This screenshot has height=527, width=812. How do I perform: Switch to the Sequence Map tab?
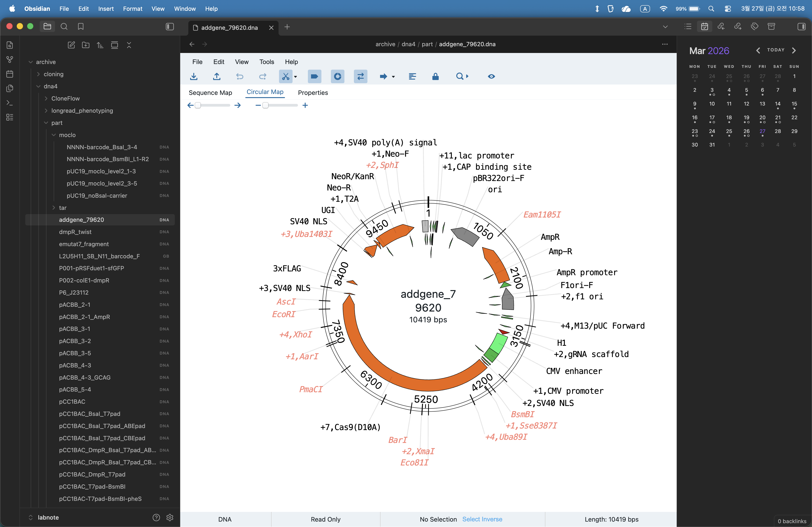tap(210, 93)
